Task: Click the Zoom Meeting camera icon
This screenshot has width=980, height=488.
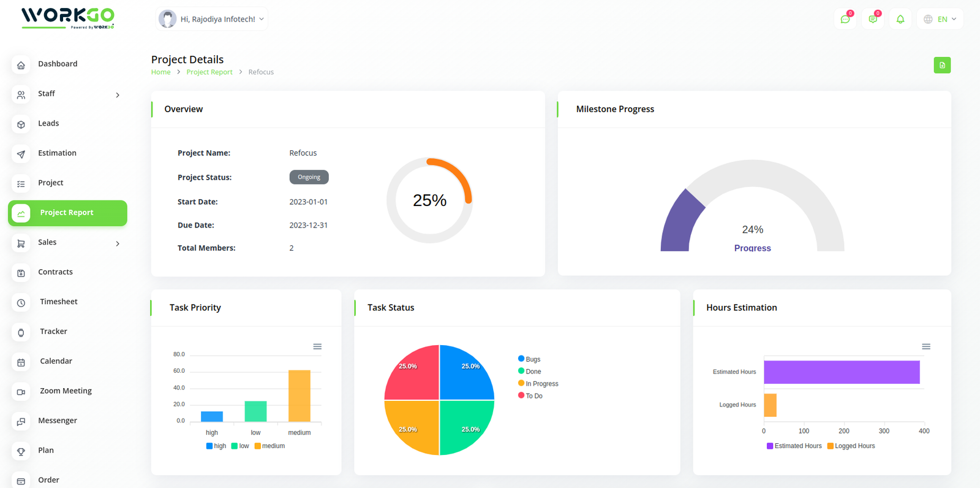Action: [x=21, y=392]
